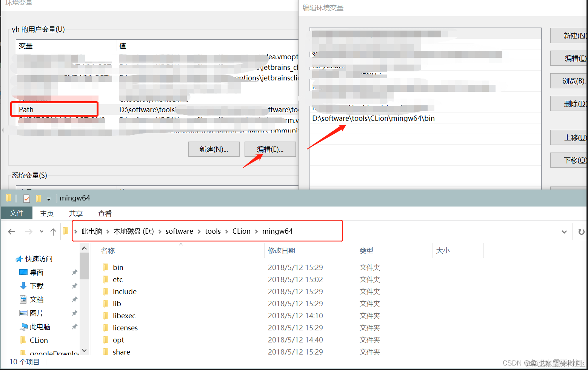
Task: Sort files by 名称 column header
Action: click(108, 251)
